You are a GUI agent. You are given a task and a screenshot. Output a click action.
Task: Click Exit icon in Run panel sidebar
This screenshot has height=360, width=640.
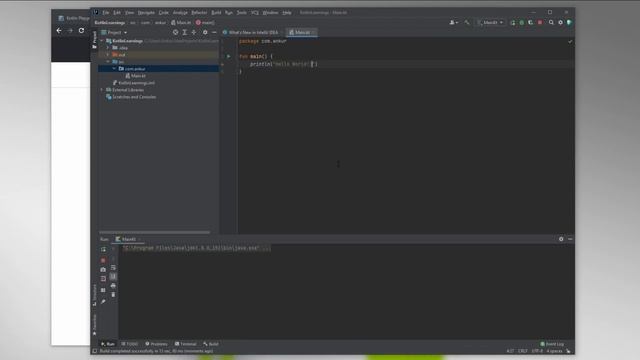[x=103, y=279]
